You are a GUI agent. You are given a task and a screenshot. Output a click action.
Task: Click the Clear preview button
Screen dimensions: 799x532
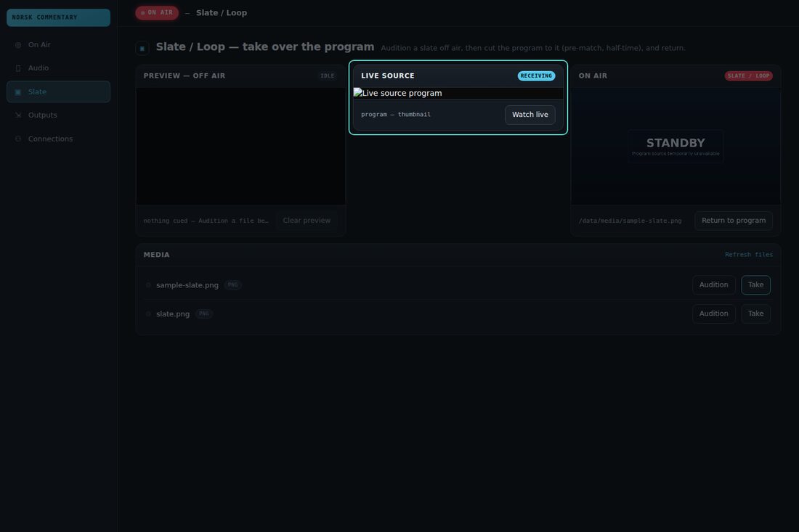307,221
